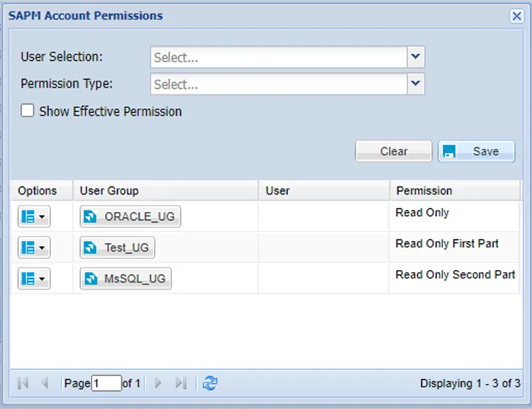Click into the User Selection field
This screenshot has width=532, height=409.
[278, 57]
